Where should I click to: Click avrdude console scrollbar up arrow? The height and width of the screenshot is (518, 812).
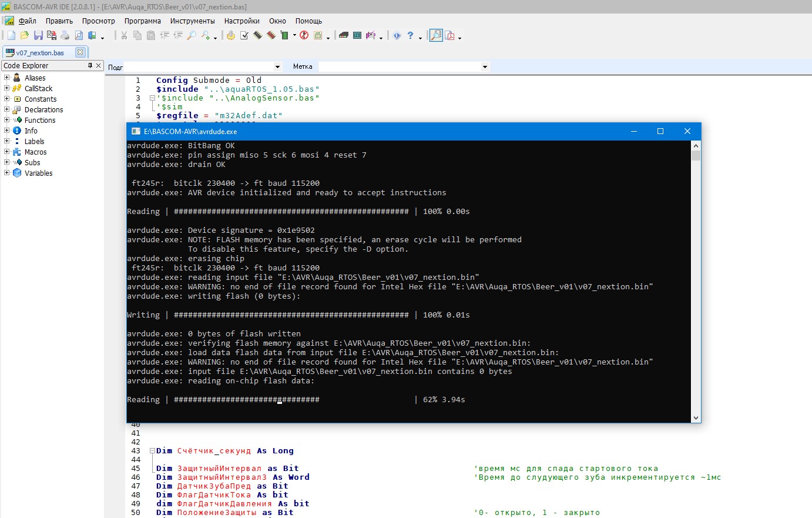(x=696, y=145)
